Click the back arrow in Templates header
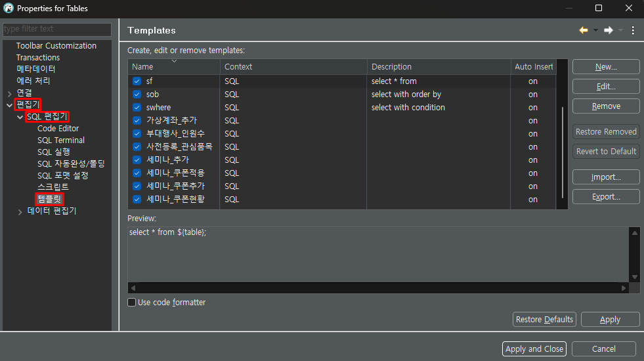644x361 pixels. 583,30
